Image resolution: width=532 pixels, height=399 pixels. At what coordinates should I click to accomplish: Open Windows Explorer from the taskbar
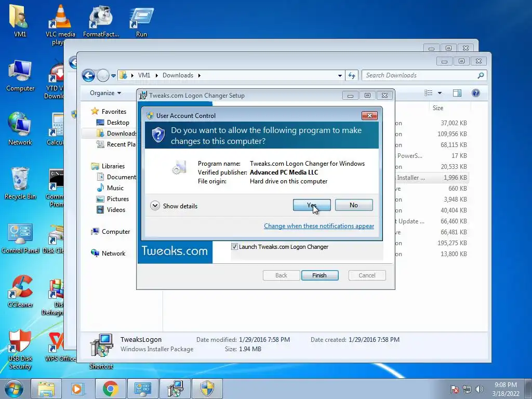[x=46, y=389]
